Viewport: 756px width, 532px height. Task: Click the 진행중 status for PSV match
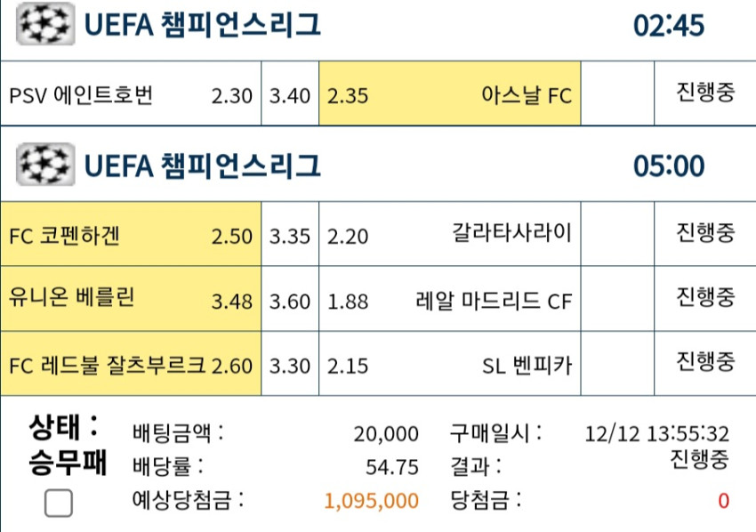click(705, 92)
